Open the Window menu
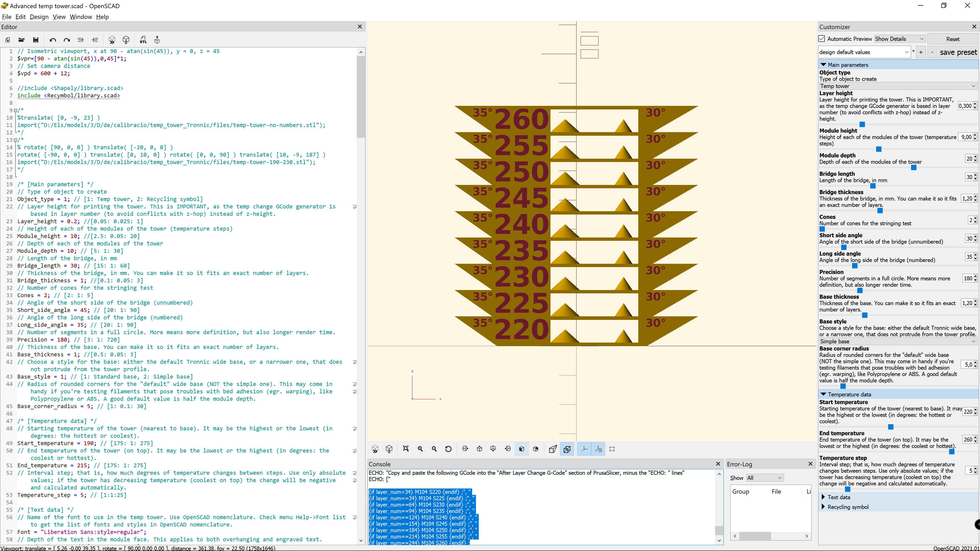 pyautogui.click(x=81, y=17)
